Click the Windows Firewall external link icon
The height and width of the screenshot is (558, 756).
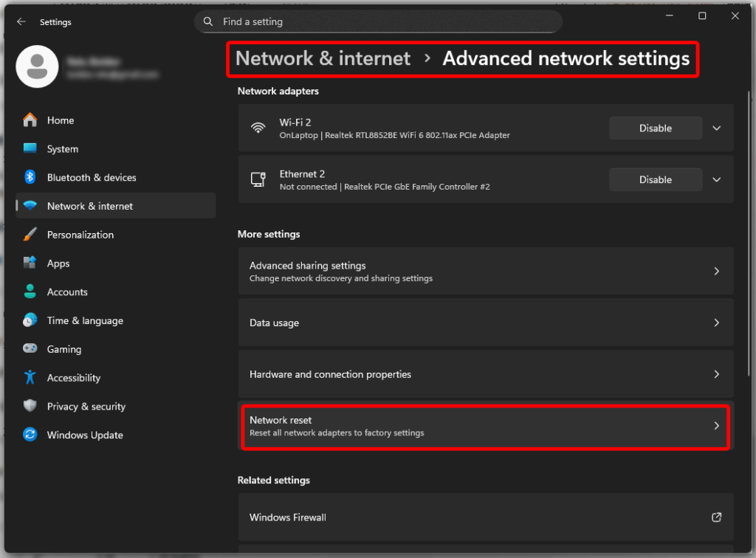coord(716,517)
